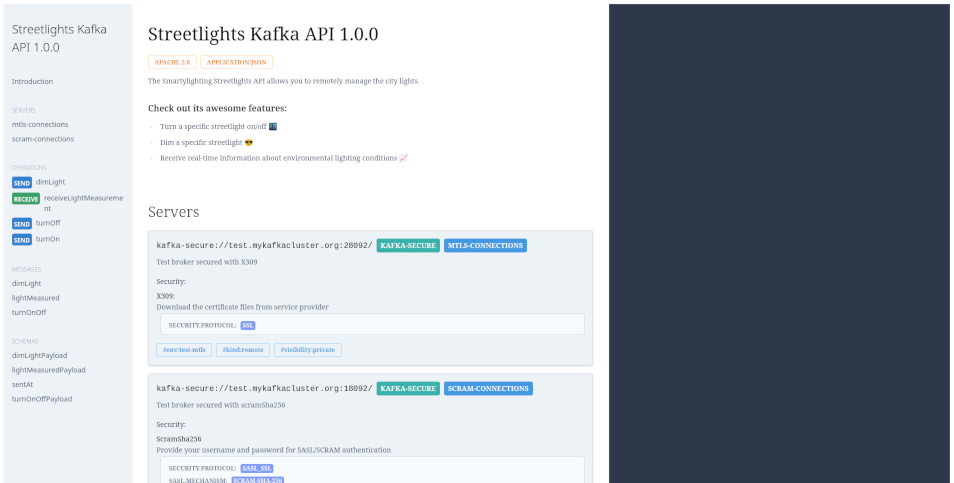Open lightMeasured message in sidebar
This screenshot has width=954, height=483.
35,298
